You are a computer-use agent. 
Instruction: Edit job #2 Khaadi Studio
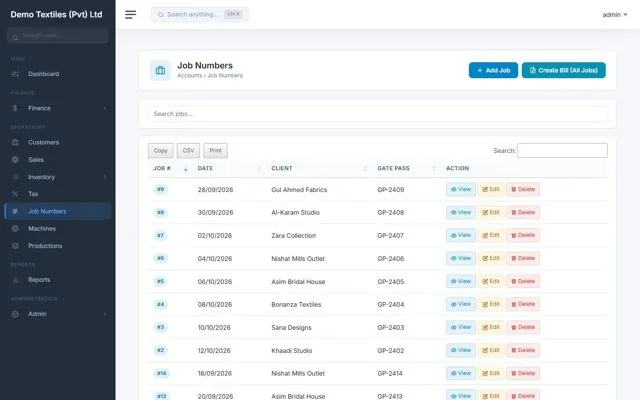pyautogui.click(x=491, y=350)
